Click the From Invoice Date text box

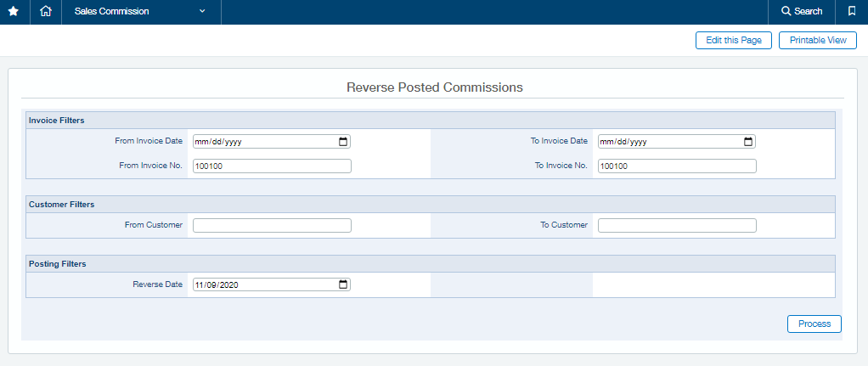[x=272, y=142]
